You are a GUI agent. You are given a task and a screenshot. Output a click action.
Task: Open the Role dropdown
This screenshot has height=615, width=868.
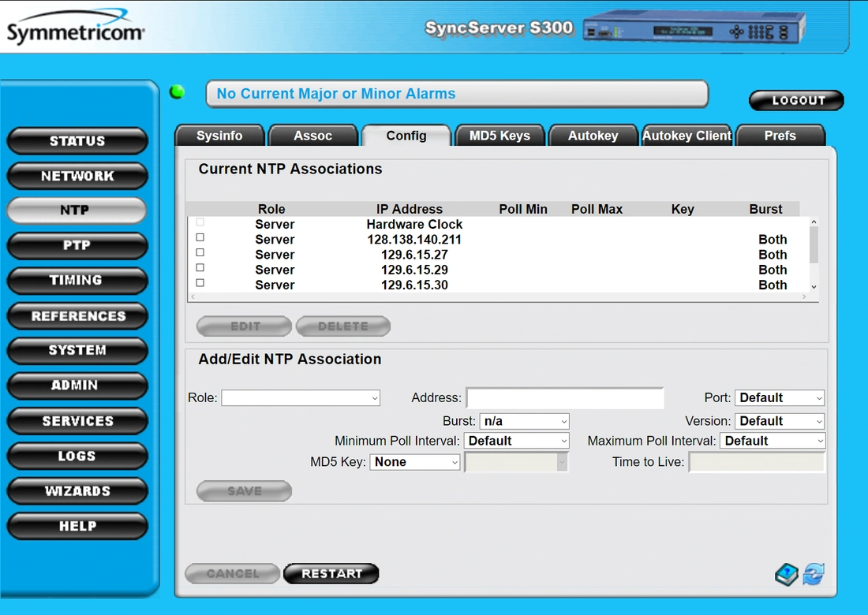pyautogui.click(x=301, y=398)
